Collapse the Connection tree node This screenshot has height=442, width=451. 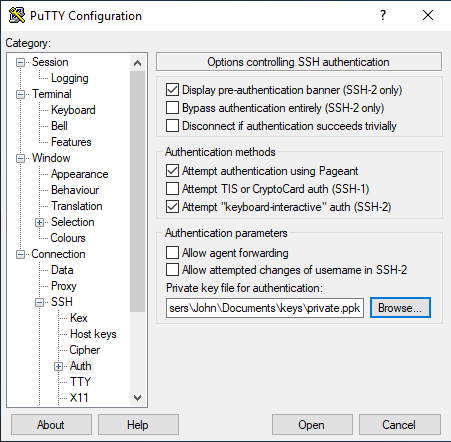(20, 254)
